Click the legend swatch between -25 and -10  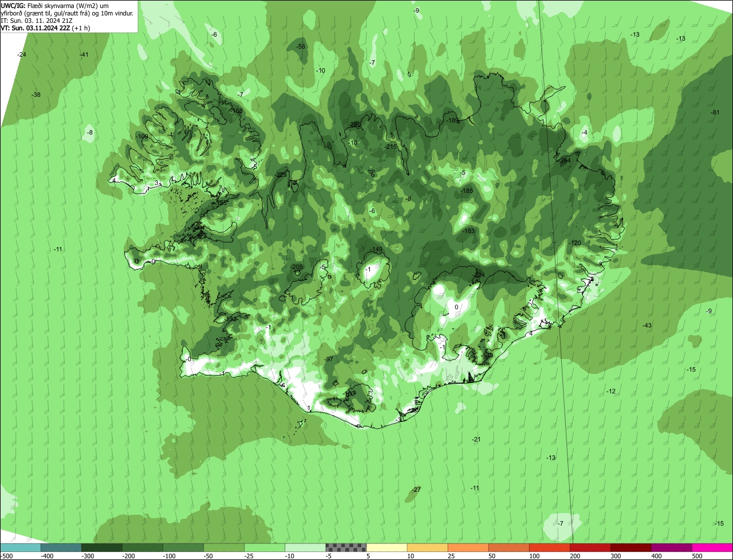(x=265, y=547)
